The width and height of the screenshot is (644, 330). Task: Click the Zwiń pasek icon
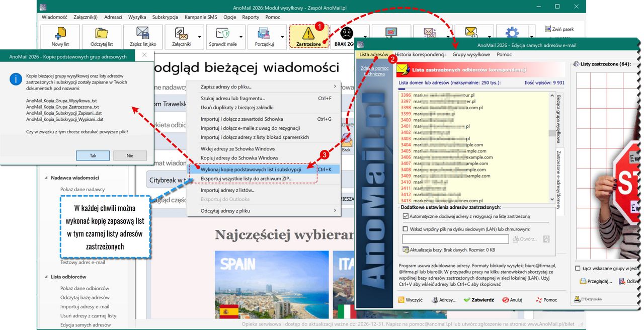pos(547,29)
